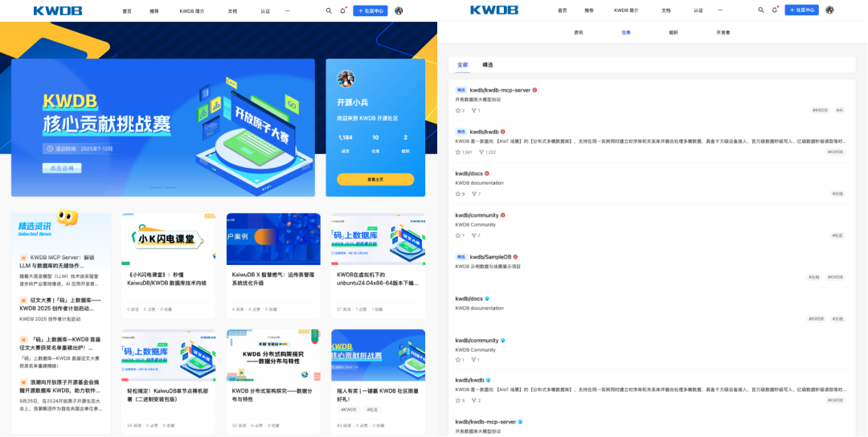Open the red-badged kwdb/kwdb repository link

[x=484, y=132]
